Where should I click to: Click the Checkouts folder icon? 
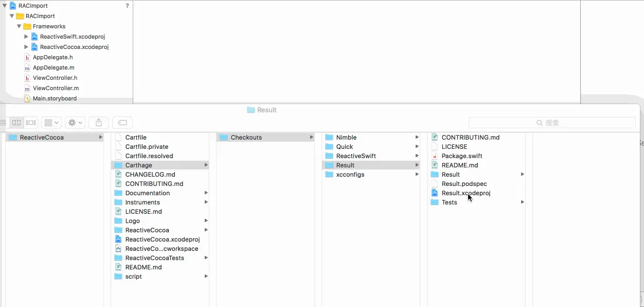(x=224, y=138)
